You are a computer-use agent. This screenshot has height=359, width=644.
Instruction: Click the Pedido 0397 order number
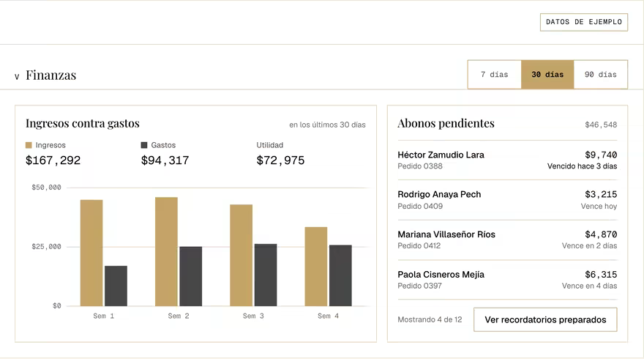coord(419,286)
